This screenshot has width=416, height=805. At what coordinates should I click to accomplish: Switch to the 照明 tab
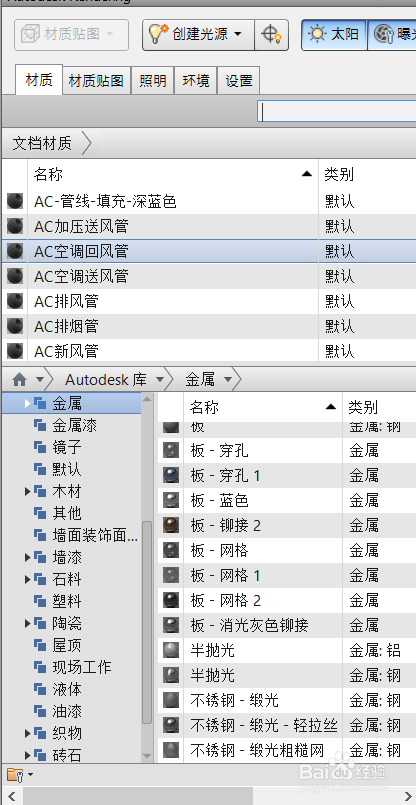pos(153,81)
